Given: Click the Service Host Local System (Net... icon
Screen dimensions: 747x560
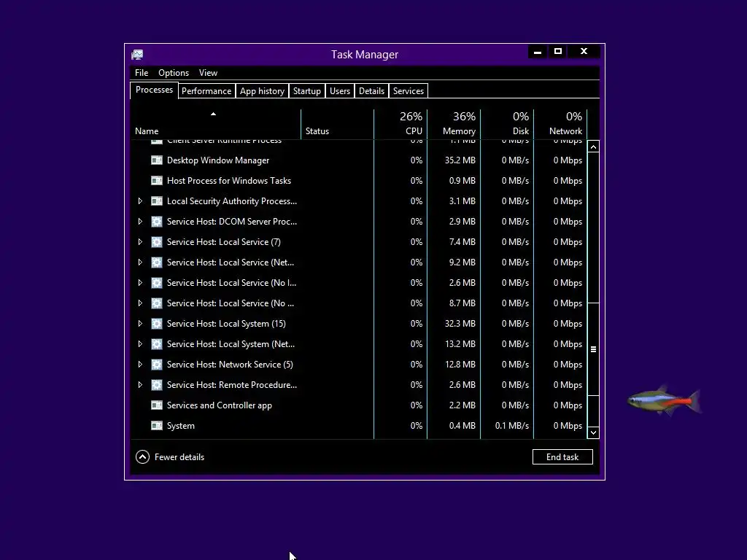Looking at the screenshot, I should [157, 344].
